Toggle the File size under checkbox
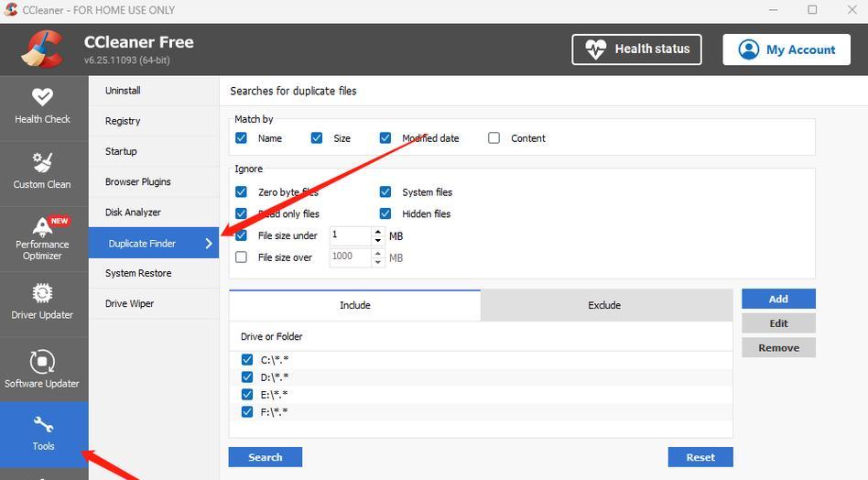This screenshot has width=868, height=480. tap(241, 235)
